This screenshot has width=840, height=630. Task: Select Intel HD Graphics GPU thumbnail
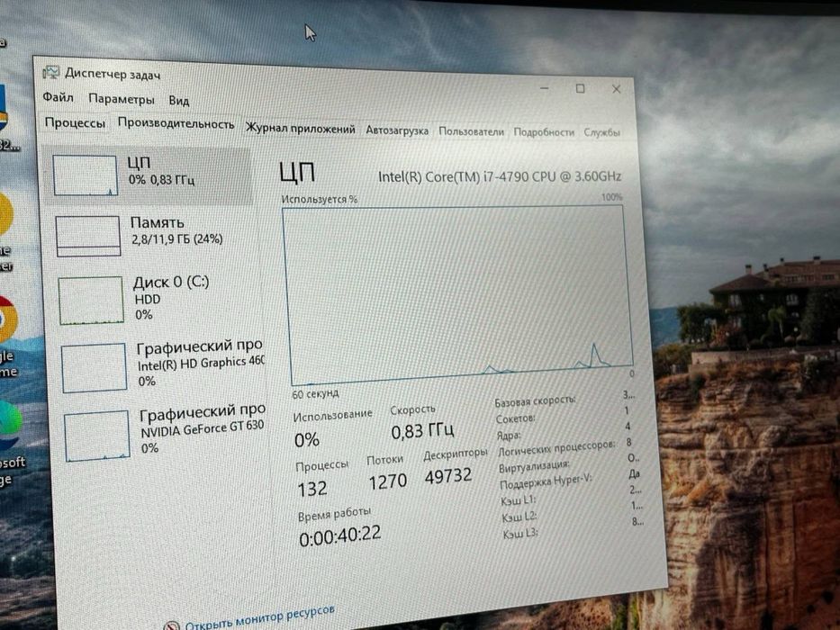[x=95, y=368]
